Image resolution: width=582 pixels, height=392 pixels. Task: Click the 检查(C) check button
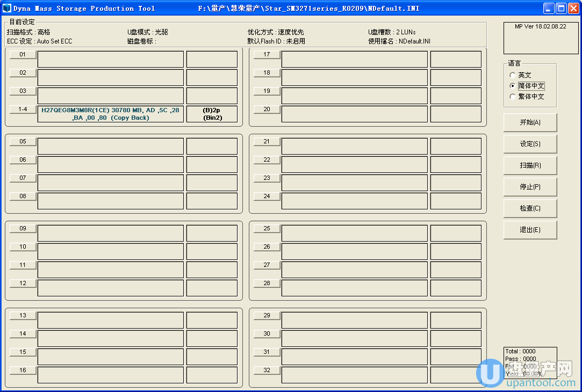click(x=530, y=208)
